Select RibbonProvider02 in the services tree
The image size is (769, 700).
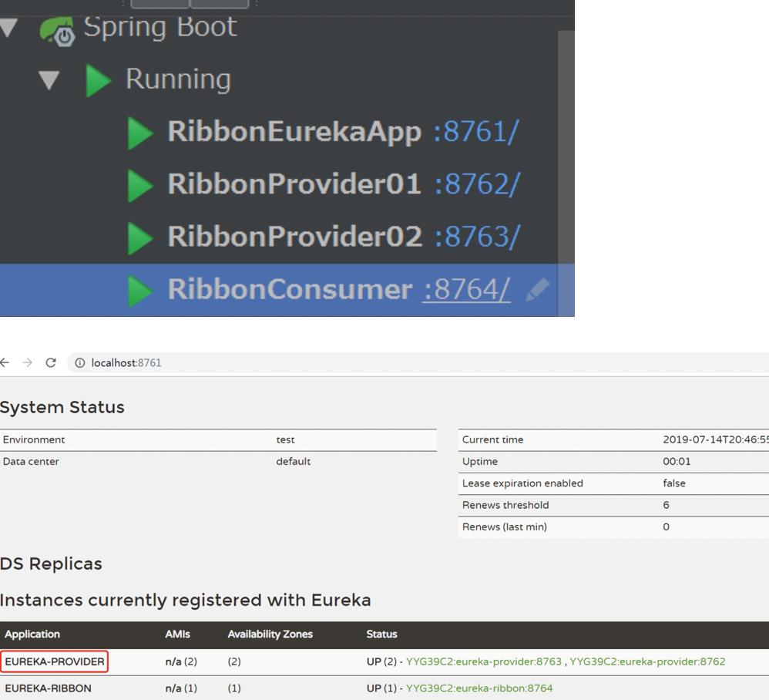coord(295,237)
